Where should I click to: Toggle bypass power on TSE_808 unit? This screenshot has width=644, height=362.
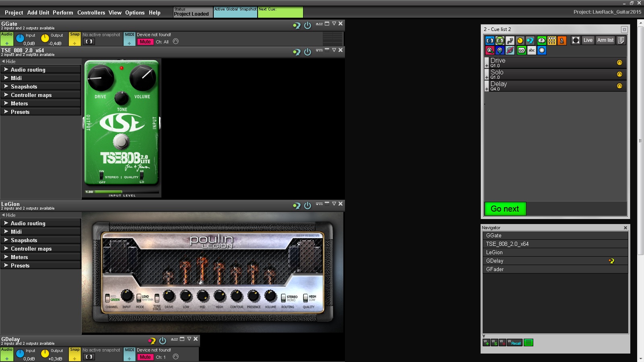308,52
